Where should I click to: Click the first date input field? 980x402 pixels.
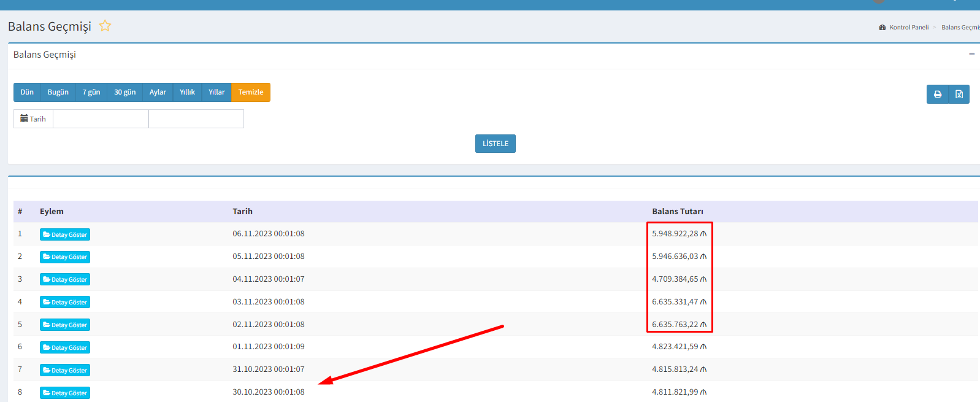click(101, 118)
